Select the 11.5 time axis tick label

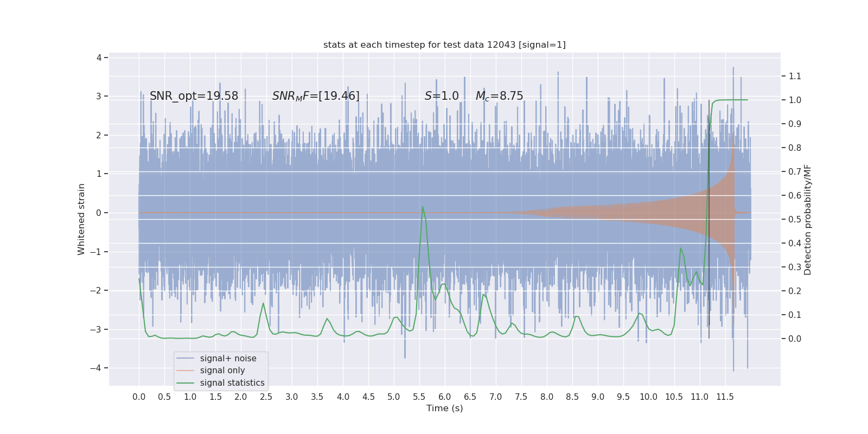click(725, 397)
